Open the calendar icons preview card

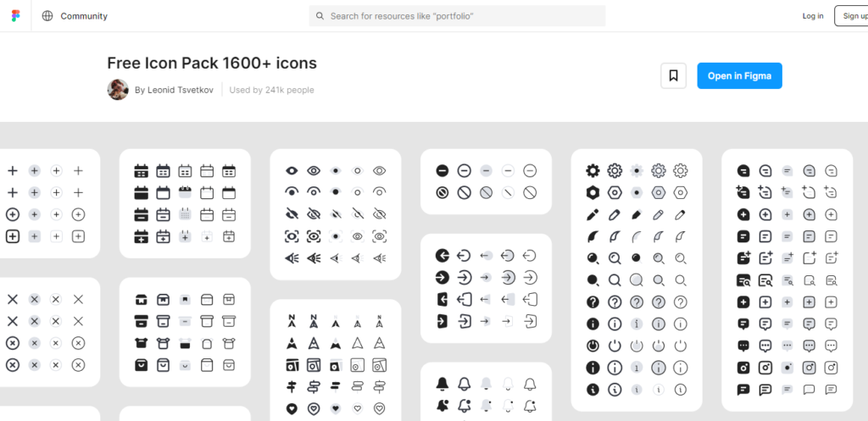(x=185, y=203)
